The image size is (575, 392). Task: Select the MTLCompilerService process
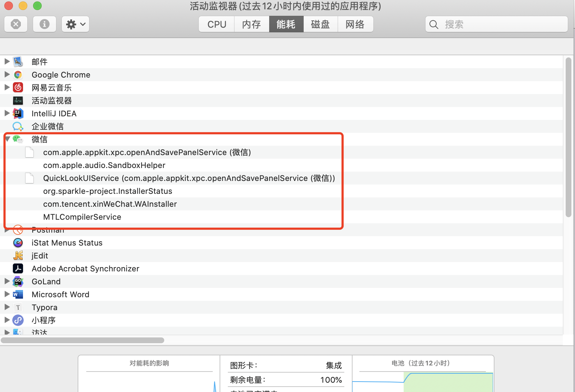(x=282, y=217)
